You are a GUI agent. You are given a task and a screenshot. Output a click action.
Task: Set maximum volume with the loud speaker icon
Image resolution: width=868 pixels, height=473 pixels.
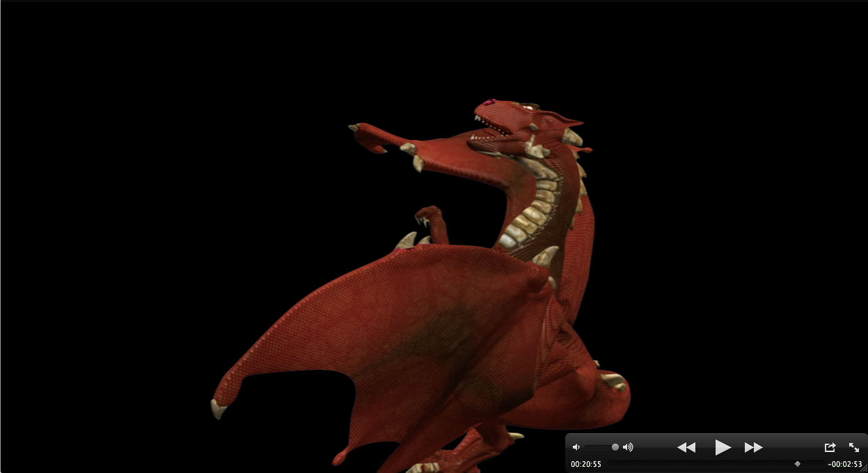coord(628,447)
